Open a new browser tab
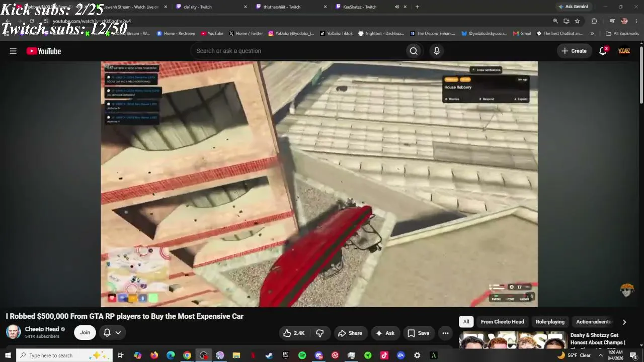The image size is (644, 362). tap(417, 7)
